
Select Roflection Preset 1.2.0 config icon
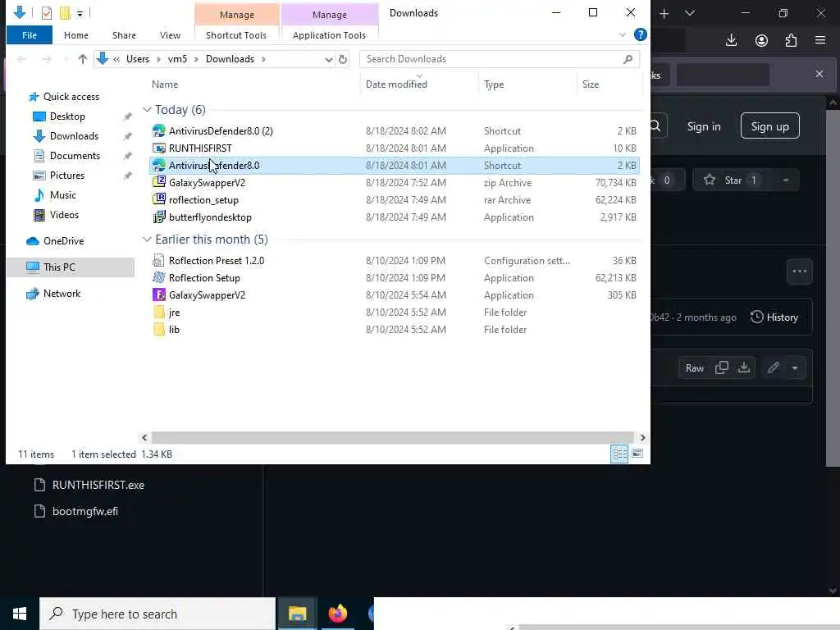pyautogui.click(x=159, y=260)
